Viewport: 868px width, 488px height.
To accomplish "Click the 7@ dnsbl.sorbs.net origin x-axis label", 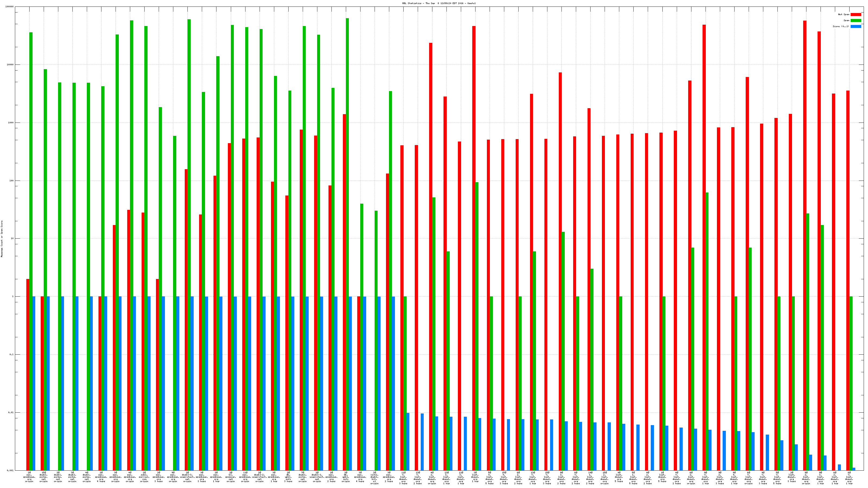I will [303, 477].
